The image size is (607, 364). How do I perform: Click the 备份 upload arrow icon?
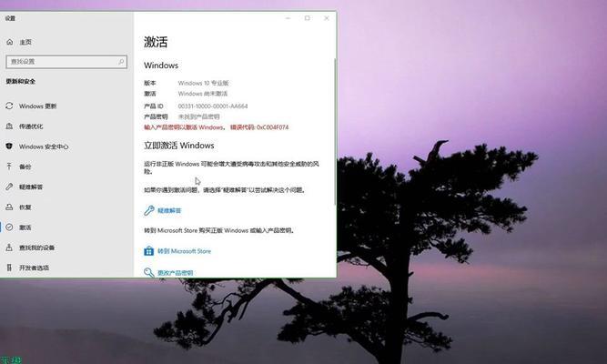click(9, 167)
